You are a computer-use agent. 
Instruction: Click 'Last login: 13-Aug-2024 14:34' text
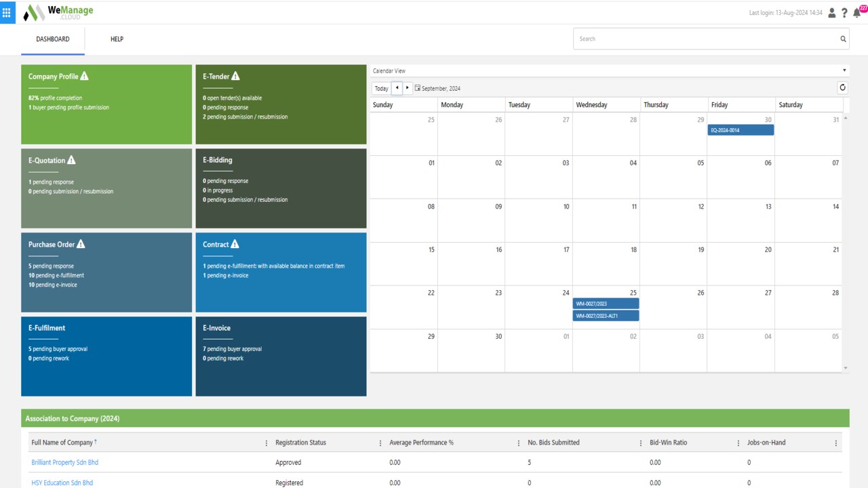point(785,13)
